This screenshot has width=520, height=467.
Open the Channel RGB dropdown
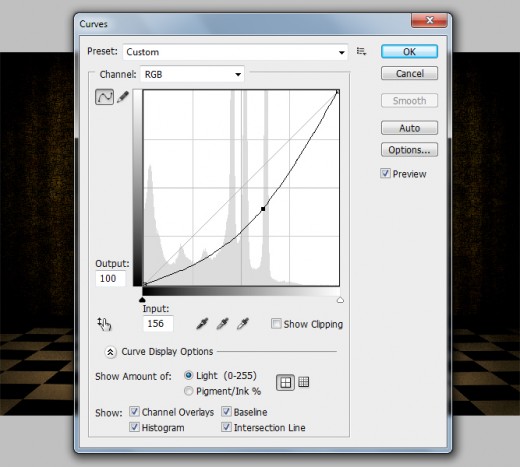click(x=192, y=74)
